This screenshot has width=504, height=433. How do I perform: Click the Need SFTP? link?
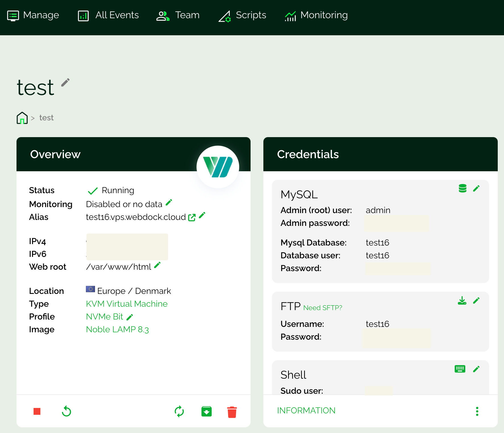click(x=323, y=308)
